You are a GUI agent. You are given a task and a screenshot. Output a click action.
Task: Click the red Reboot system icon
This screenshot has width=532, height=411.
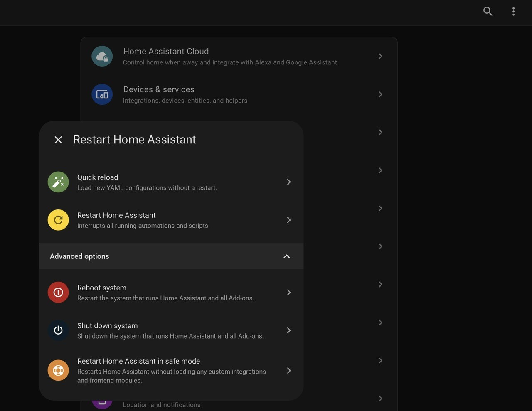click(58, 293)
